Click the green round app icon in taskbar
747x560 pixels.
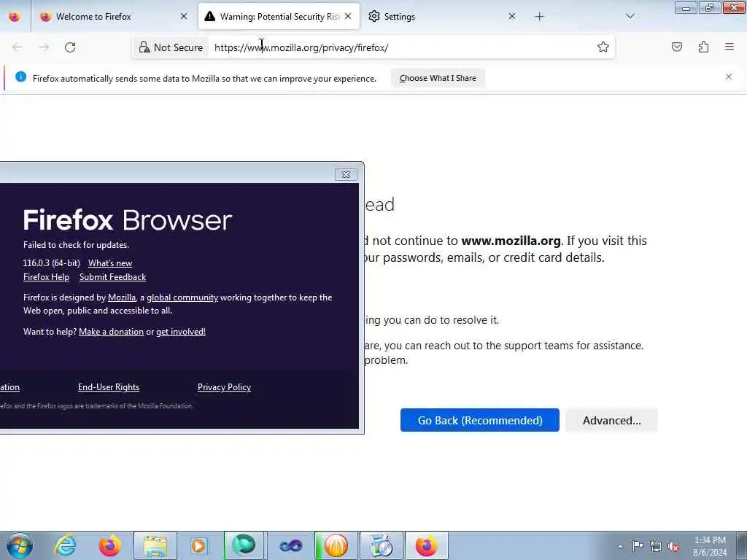click(x=244, y=545)
